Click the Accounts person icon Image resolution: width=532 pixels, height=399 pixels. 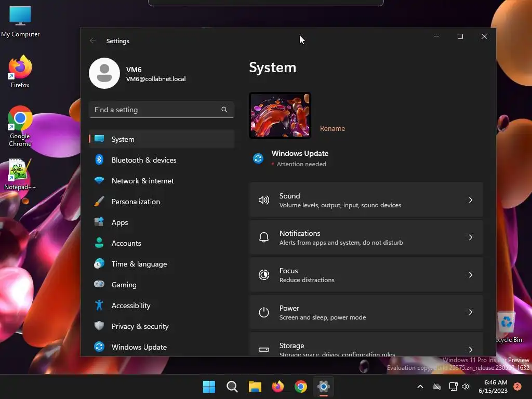pos(99,243)
